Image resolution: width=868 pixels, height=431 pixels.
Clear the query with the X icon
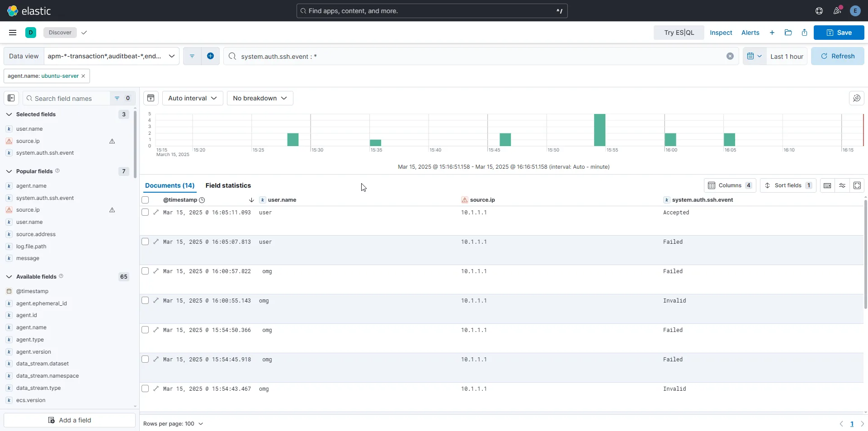(730, 56)
